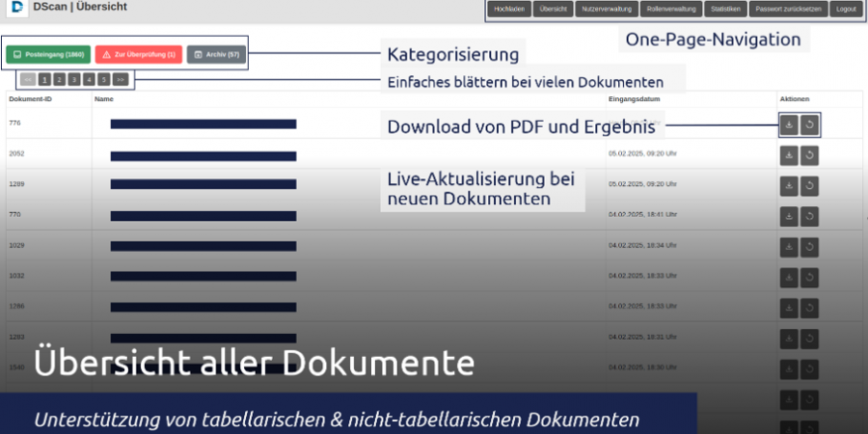Select document ID 1283
Image resolution: width=868 pixels, height=434 pixels.
16,336
